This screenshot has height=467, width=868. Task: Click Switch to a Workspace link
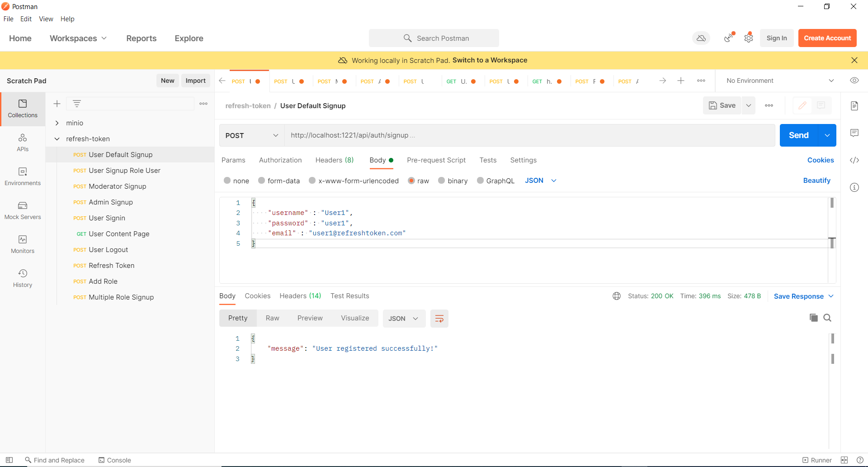pyautogui.click(x=490, y=60)
